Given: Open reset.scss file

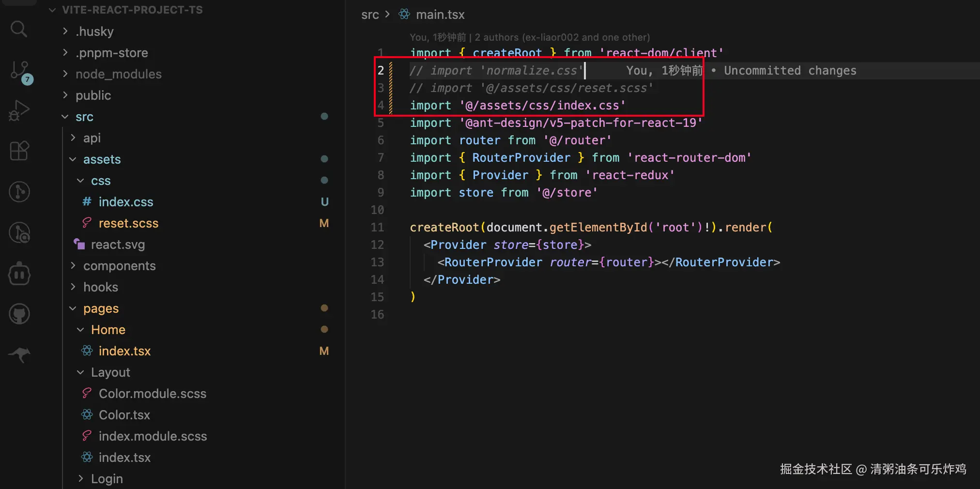Looking at the screenshot, I should [x=128, y=223].
